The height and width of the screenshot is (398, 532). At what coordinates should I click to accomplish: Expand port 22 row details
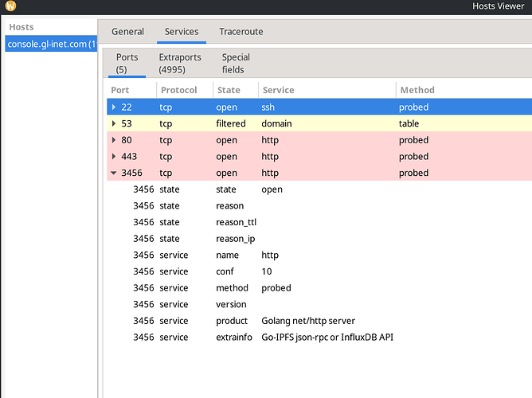pos(114,107)
